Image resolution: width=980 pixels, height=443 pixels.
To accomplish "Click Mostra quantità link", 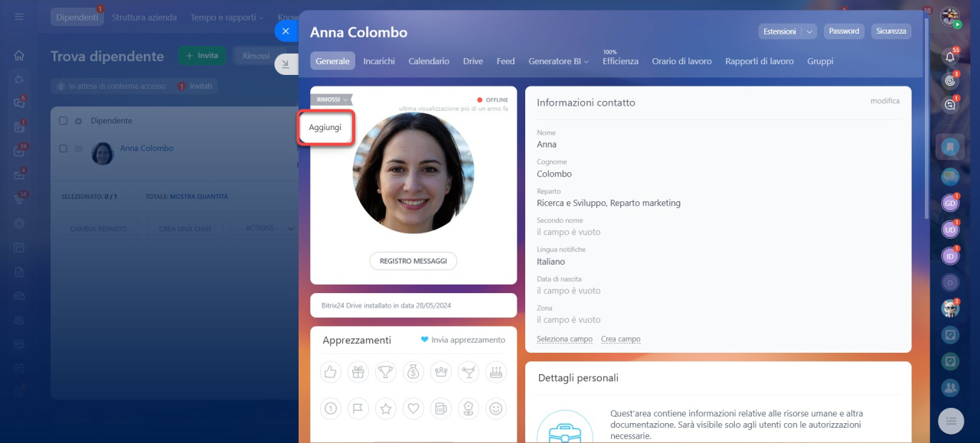I will (x=199, y=197).
